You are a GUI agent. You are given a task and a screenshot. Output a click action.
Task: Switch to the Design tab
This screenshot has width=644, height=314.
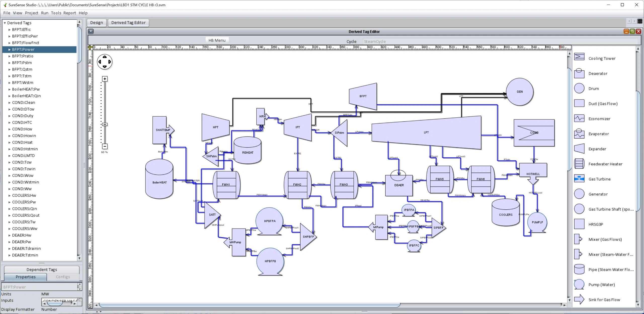[96, 23]
